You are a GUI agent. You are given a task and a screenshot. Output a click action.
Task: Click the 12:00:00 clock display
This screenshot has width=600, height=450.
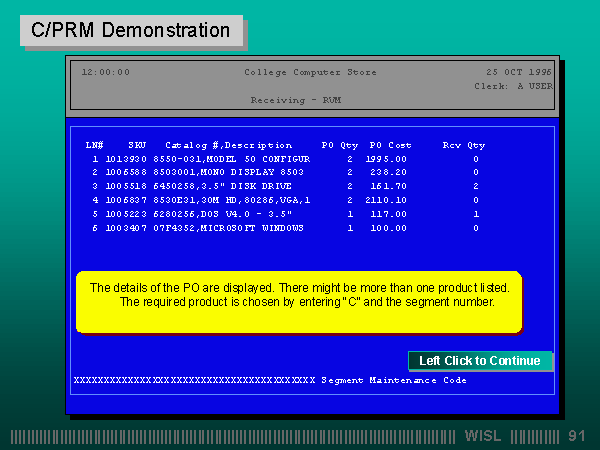[105, 72]
